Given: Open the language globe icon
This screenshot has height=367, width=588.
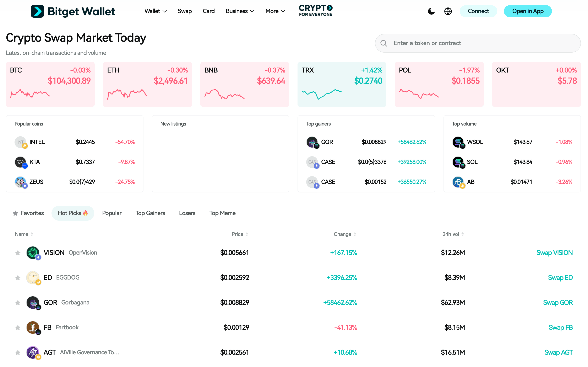Looking at the screenshot, I should pyautogui.click(x=448, y=11).
